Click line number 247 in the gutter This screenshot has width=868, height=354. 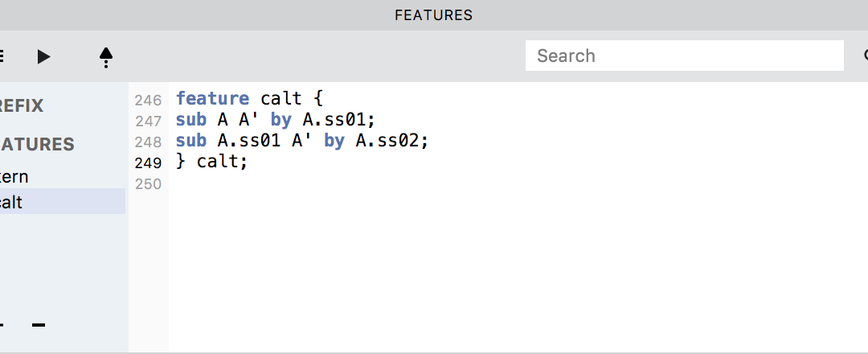tap(148, 121)
